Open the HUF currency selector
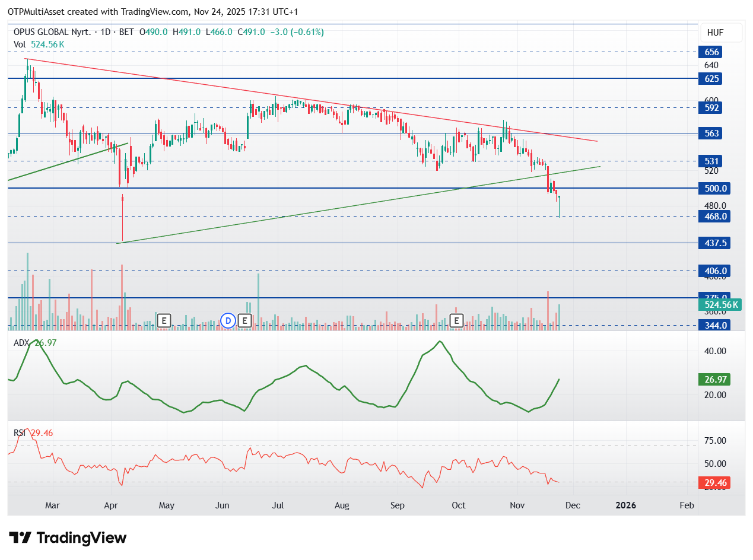 coord(720,33)
